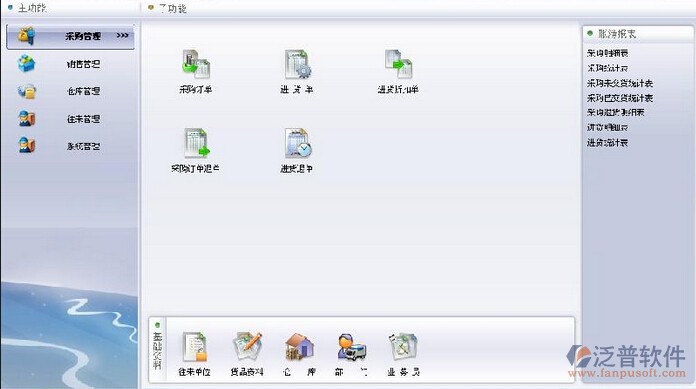The width and height of the screenshot is (696, 389).
Task: Open the 进货退单 icon with the clock
Action: click(297, 143)
